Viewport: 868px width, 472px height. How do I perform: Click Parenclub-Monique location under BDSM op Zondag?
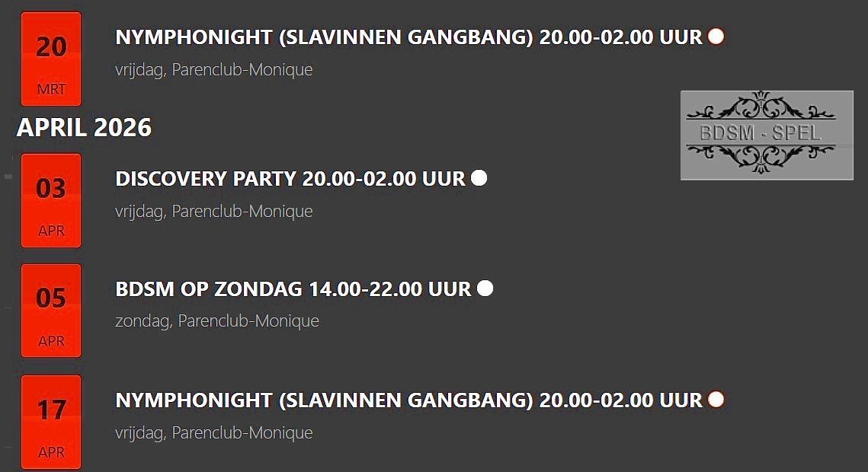click(248, 321)
